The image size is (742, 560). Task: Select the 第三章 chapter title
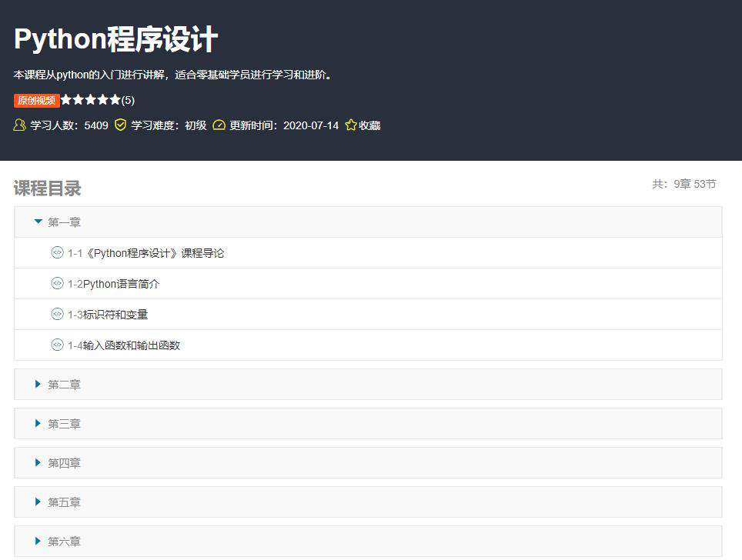[x=64, y=424]
